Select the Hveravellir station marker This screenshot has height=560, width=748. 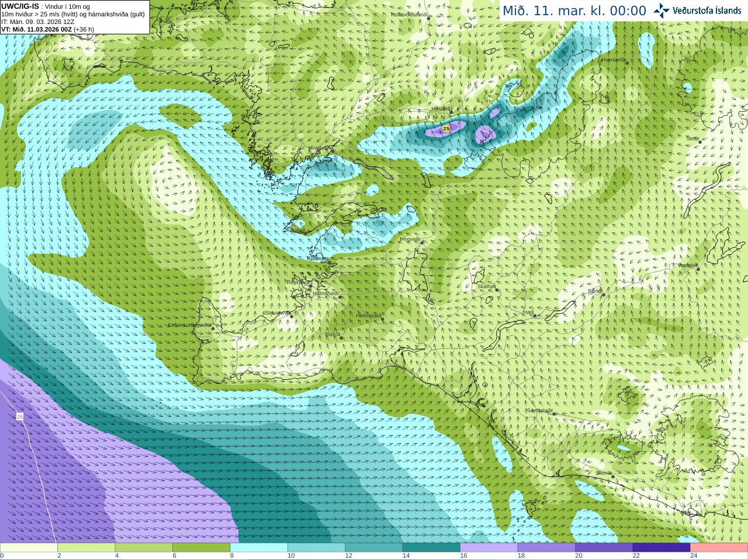tap(627, 62)
